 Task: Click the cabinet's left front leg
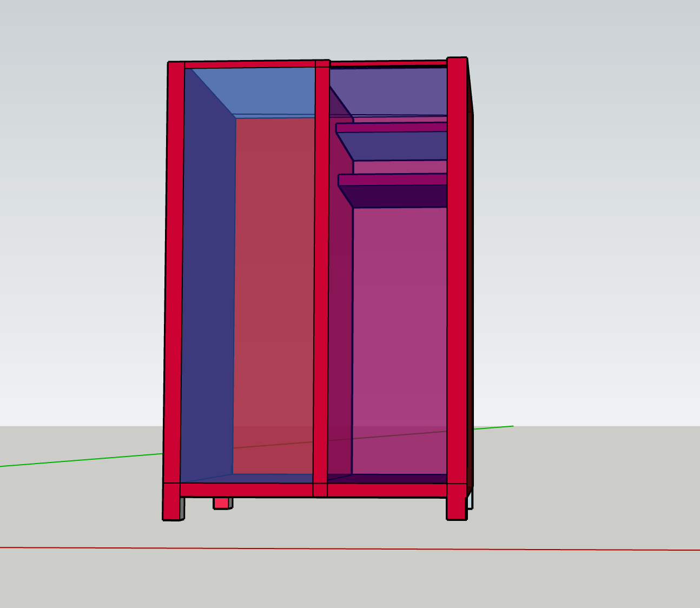click(x=172, y=508)
